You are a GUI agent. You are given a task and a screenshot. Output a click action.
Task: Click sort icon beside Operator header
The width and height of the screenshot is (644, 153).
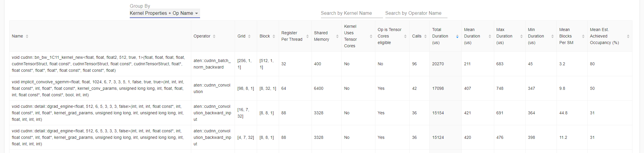[214, 36]
